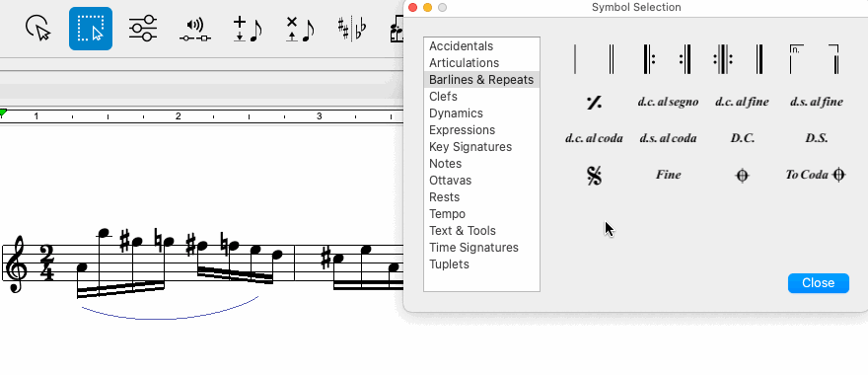Click the speaker volume playback icon
The height and width of the screenshot is (375, 868).
(x=195, y=30)
